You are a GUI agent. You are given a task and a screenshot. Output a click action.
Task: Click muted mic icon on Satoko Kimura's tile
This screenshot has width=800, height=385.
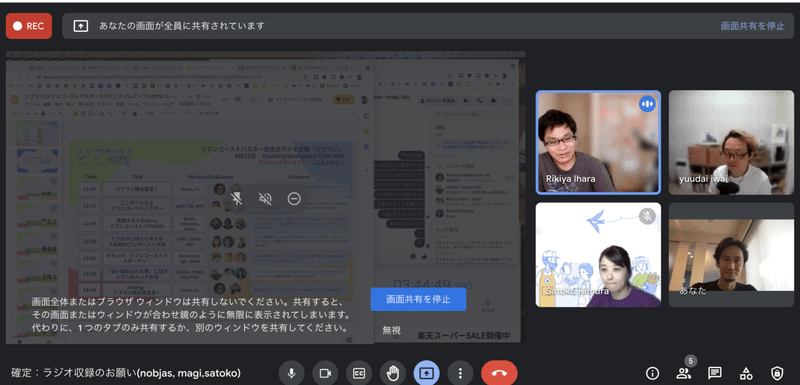coord(647,216)
